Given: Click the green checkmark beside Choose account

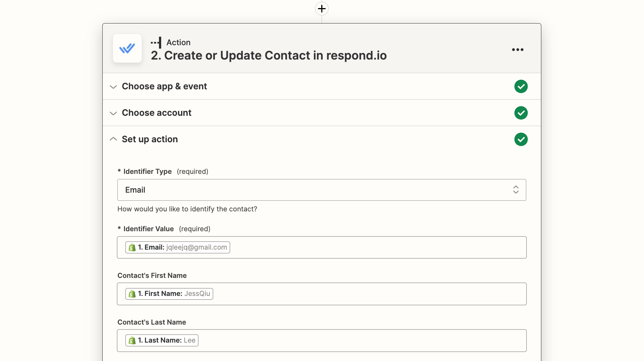Looking at the screenshot, I should pos(521,113).
